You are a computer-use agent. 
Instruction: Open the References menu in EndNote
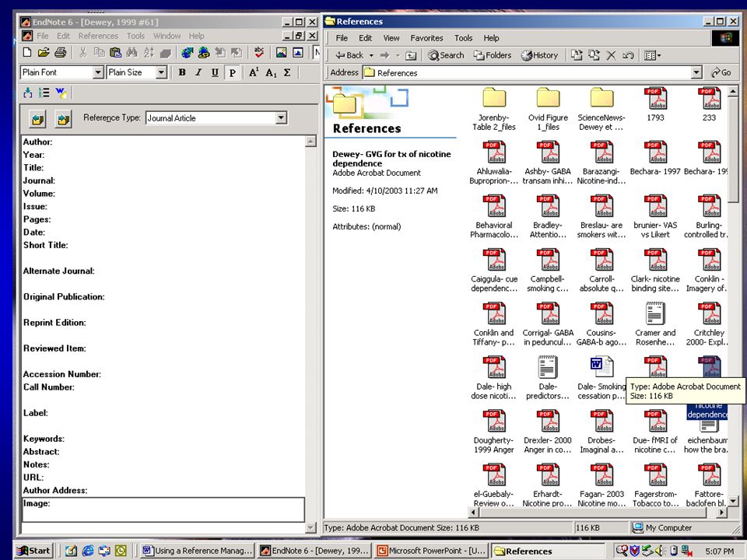point(98,36)
